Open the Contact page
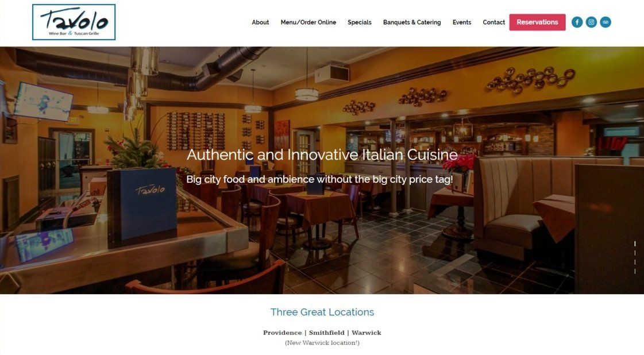The width and height of the screenshot is (644, 355). [493, 22]
